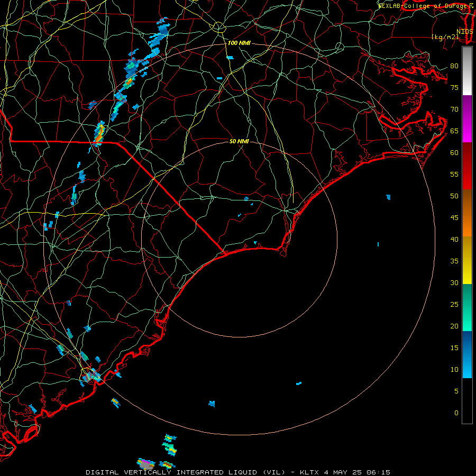
Task: Click the small blue echo east of the coast
Action: click(388, 197)
